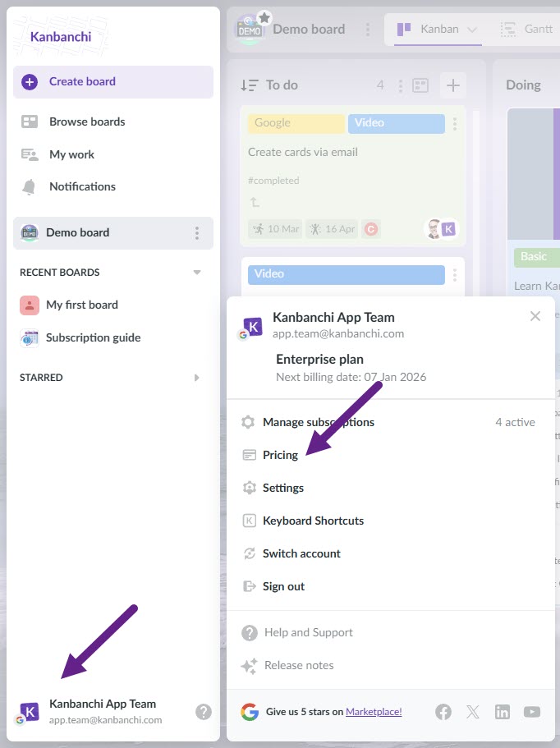
Task: Click the My work person icon
Action: (30, 154)
